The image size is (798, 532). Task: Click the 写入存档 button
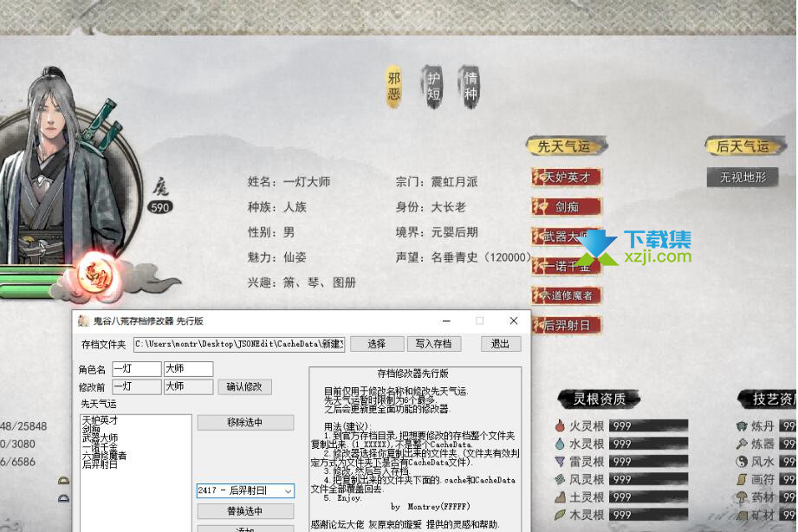434,344
